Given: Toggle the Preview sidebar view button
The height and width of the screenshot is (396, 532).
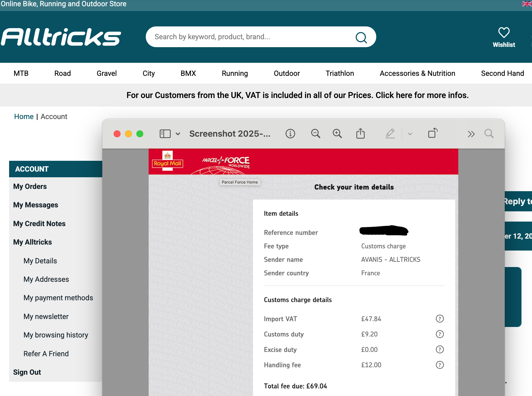Looking at the screenshot, I should (x=165, y=134).
